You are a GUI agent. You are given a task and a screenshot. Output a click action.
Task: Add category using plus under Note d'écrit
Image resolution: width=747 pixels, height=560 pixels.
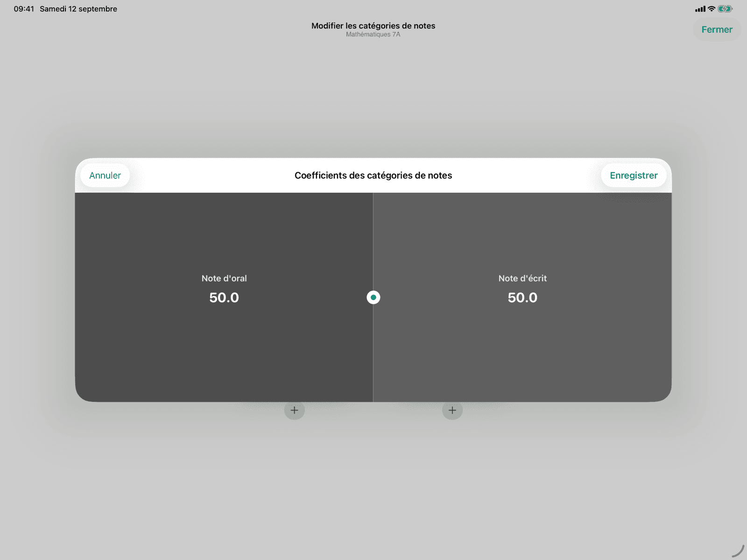click(452, 410)
